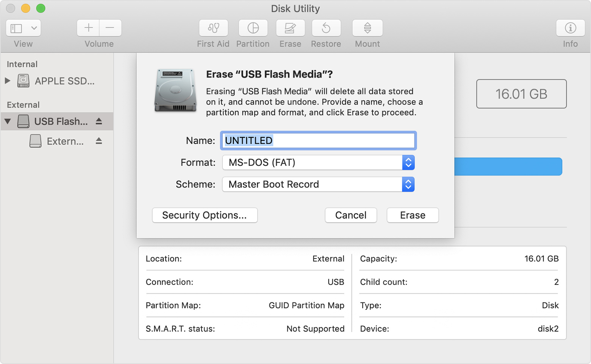591x364 pixels.
Task: Eject the USB Flash disk
Action: click(x=99, y=121)
